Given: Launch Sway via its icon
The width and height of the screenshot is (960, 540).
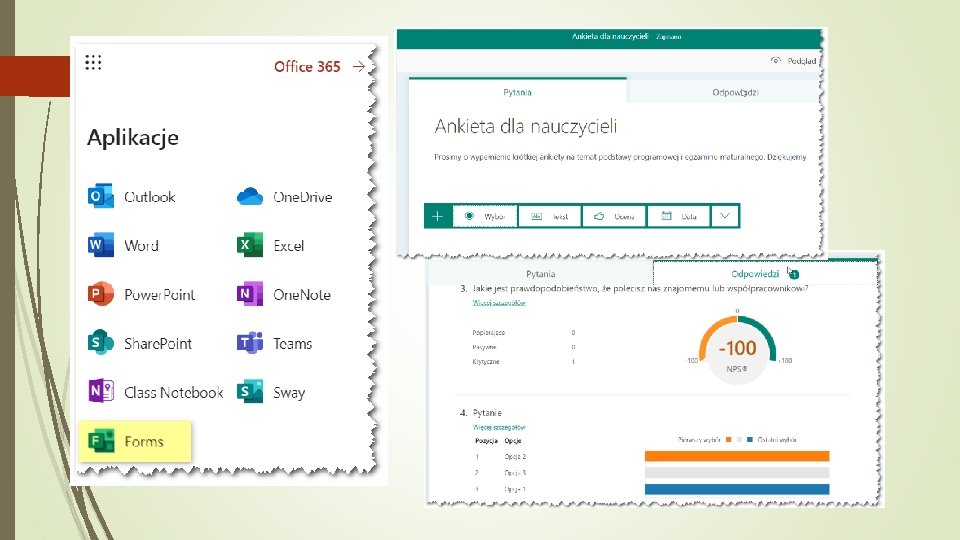Looking at the screenshot, I should pos(250,391).
